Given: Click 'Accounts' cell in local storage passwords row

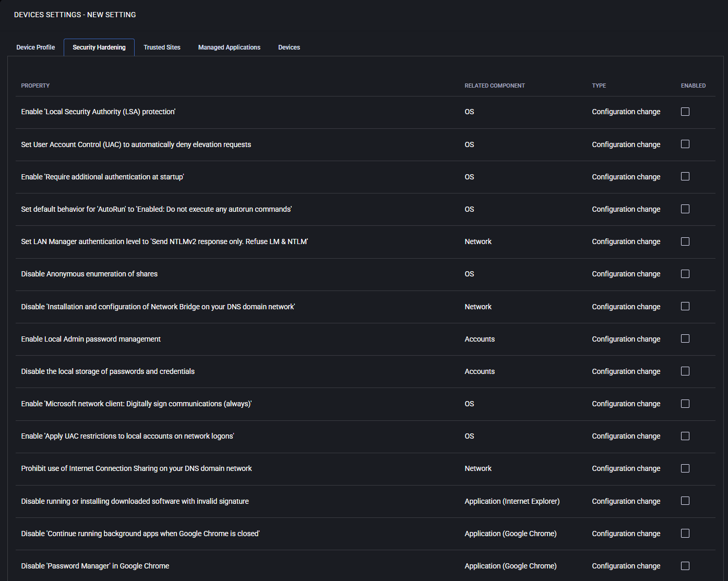Looking at the screenshot, I should pos(480,371).
